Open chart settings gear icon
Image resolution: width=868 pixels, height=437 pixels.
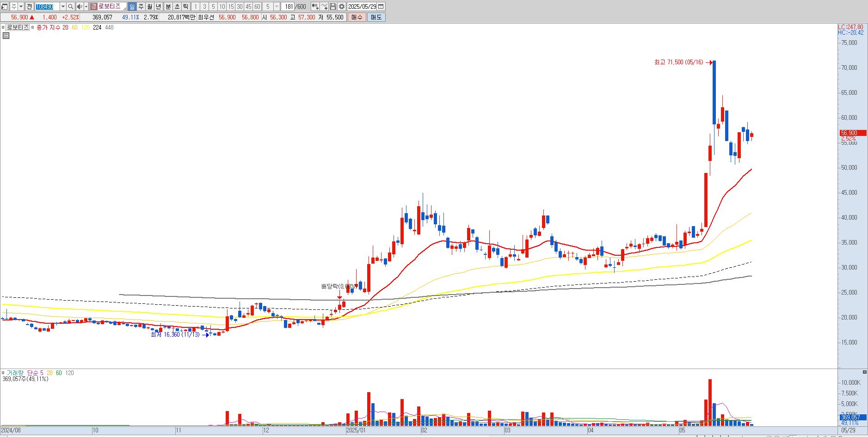point(342,6)
